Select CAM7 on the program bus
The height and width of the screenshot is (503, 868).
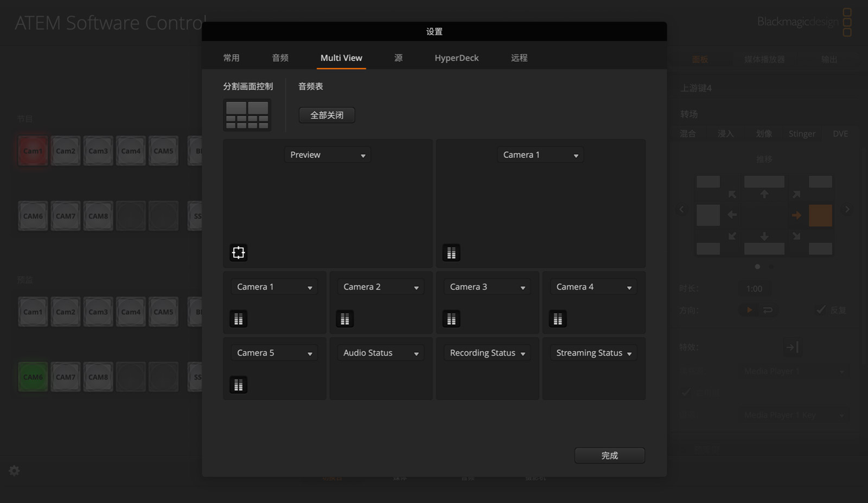(x=66, y=216)
